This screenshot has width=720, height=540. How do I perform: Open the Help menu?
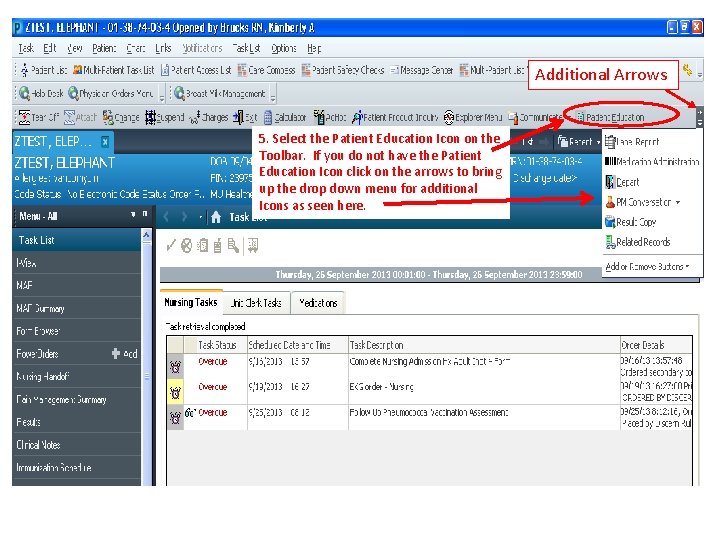click(x=314, y=48)
